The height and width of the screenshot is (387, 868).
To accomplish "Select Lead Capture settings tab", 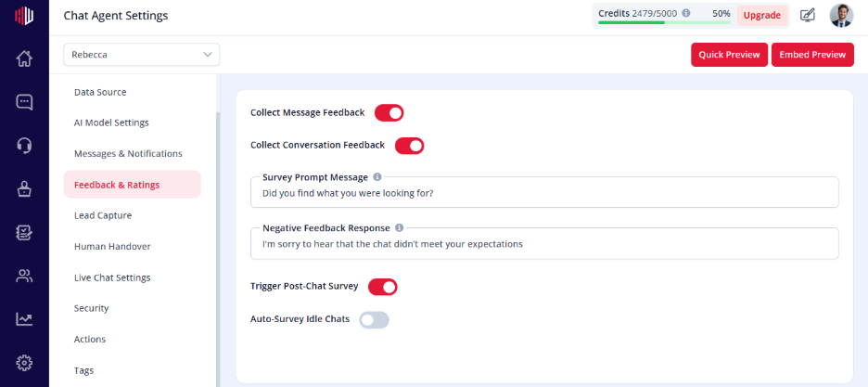I will pos(103,215).
